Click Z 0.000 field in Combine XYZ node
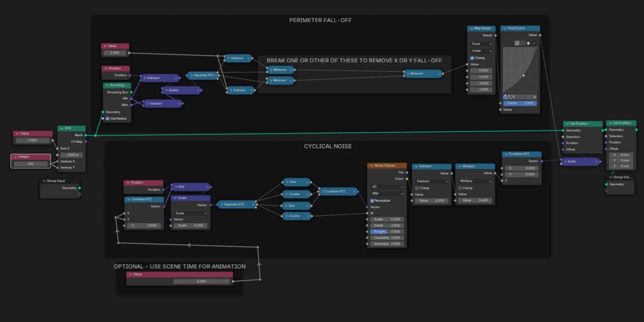 click(x=144, y=225)
